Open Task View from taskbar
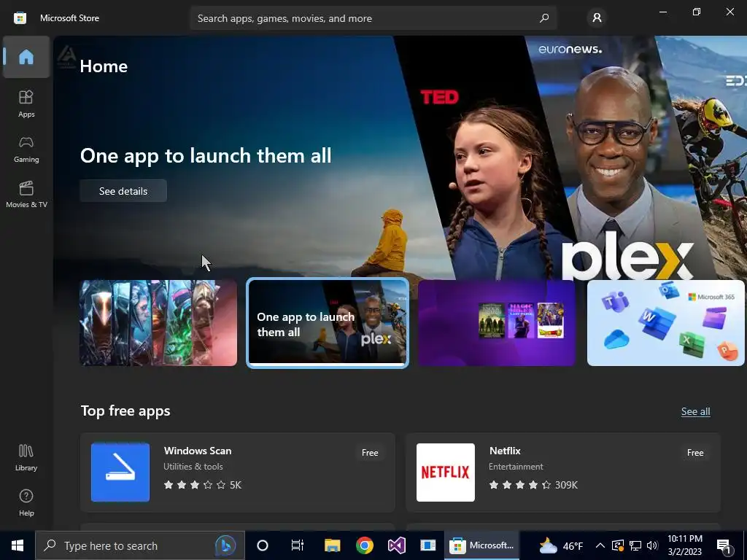Viewport: 747px width, 560px height. 298,545
